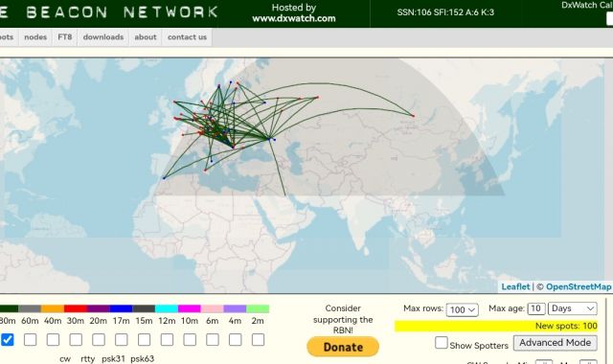This screenshot has width=613, height=364.
Task: Click the magenta 10m band color swatch
Action: click(x=190, y=308)
